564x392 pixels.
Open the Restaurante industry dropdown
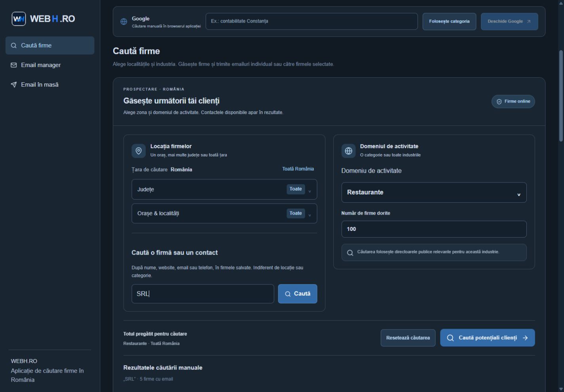click(434, 192)
